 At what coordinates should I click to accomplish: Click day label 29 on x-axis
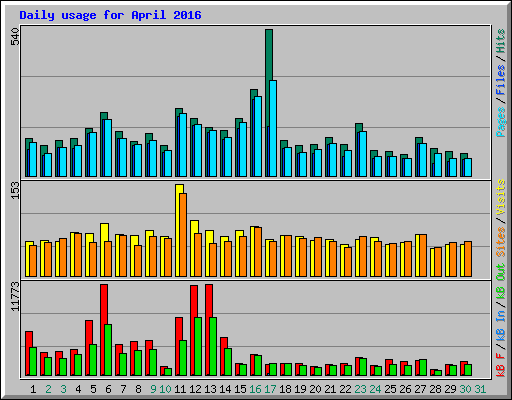tap(450, 389)
